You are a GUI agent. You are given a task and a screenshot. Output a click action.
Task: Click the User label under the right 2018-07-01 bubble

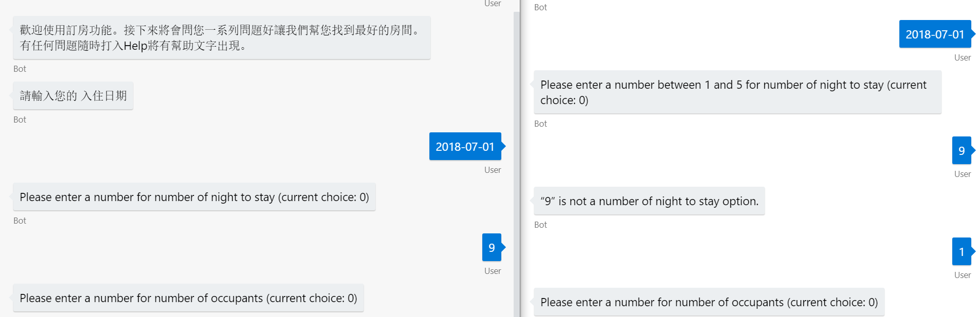pos(962,57)
